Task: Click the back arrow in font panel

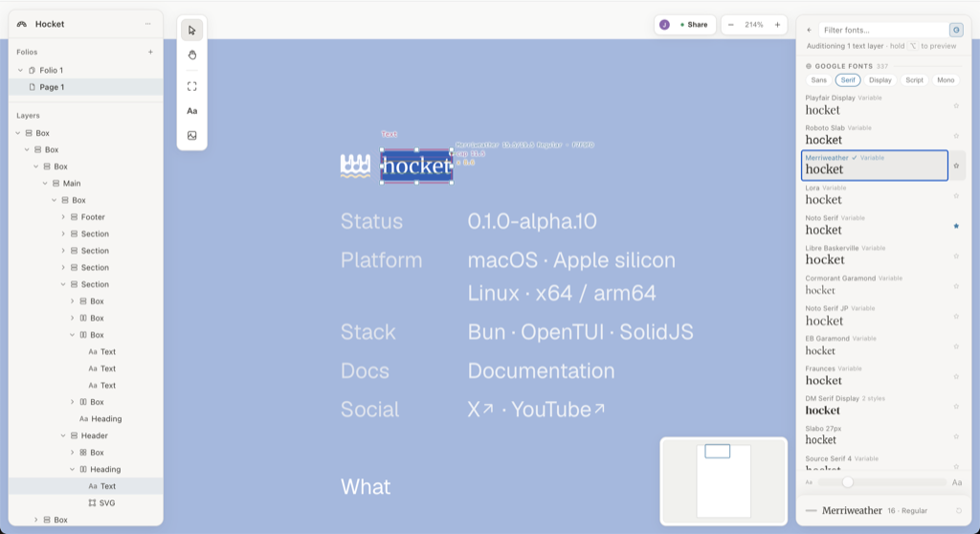Action: pos(810,30)
